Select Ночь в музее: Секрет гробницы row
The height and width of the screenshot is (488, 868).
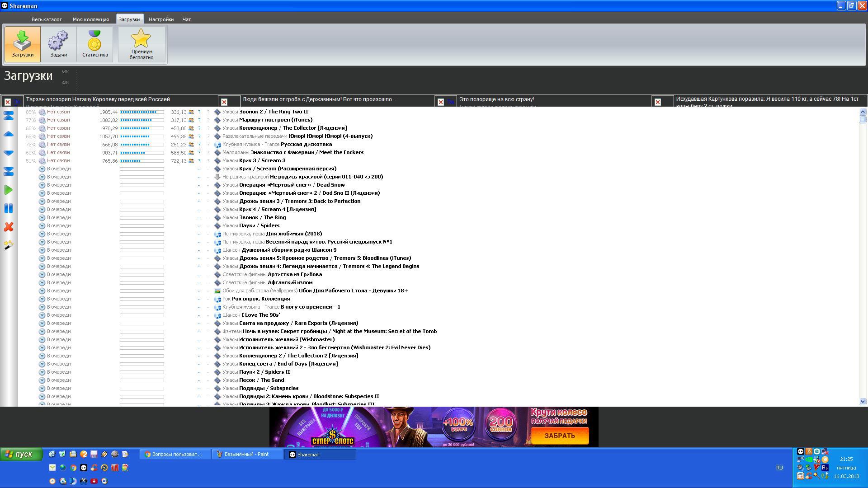[340, 331]
